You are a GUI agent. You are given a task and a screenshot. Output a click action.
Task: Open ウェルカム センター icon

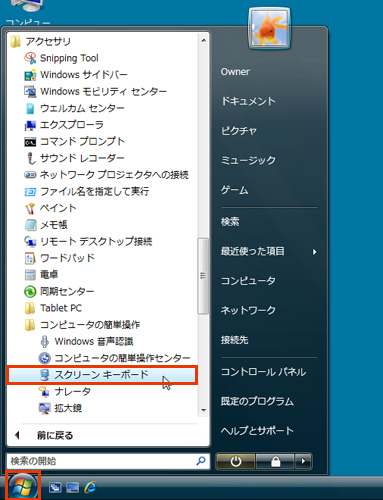(30, 108)
